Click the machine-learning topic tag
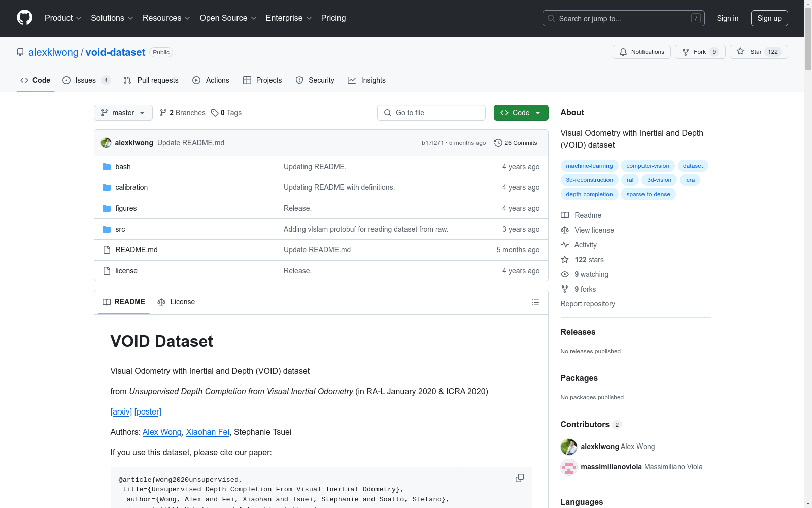The image size is (812, 508). pos(589,166)
